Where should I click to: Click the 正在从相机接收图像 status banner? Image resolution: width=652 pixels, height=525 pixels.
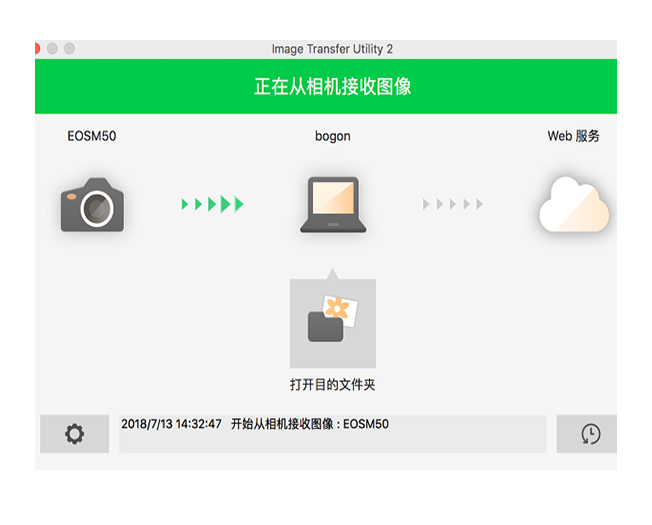(x=326, y=86)
